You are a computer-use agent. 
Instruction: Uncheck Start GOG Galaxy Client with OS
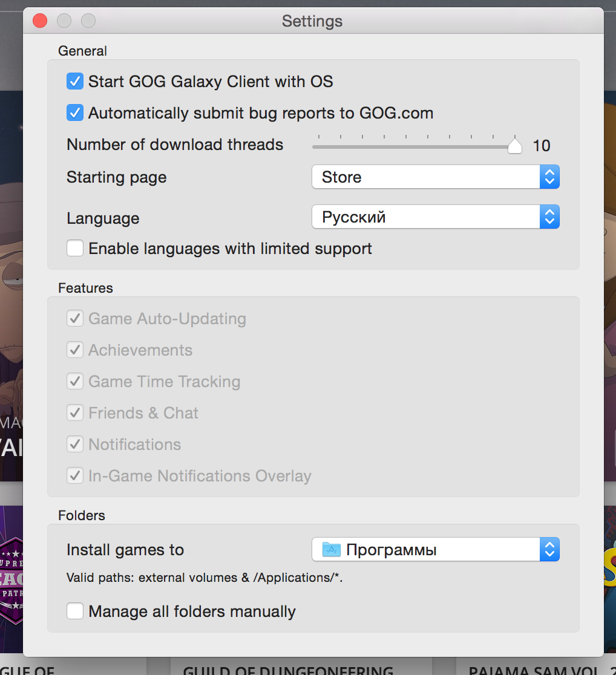(75, 82)
